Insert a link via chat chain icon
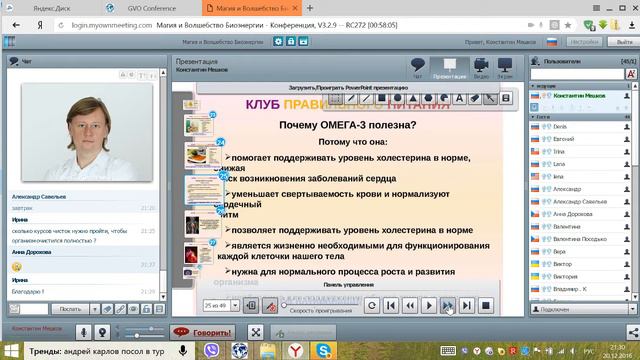 (120, 309)
